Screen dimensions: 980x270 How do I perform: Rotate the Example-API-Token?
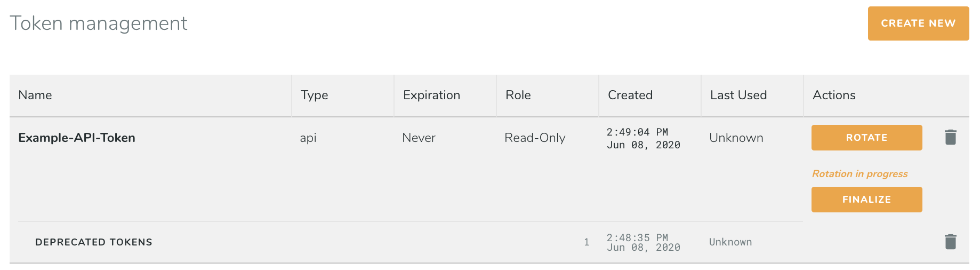[x=866, y=138]
